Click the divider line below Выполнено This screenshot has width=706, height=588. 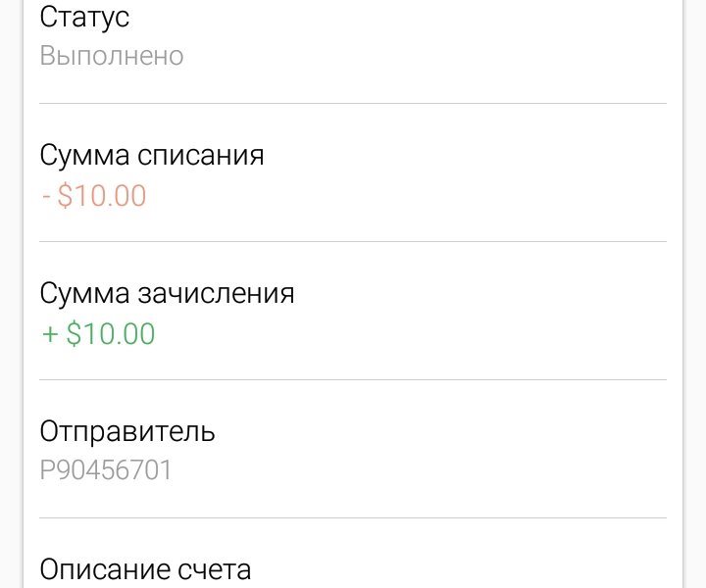[x=353, y=104]
